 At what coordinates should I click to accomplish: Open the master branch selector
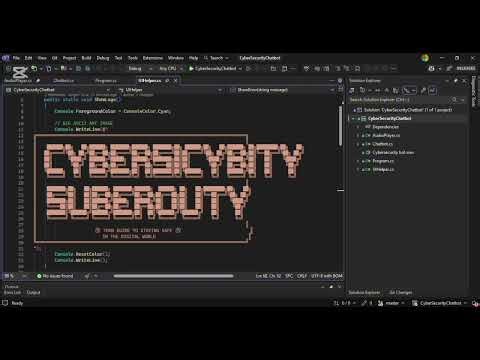[x=391, y=303]
